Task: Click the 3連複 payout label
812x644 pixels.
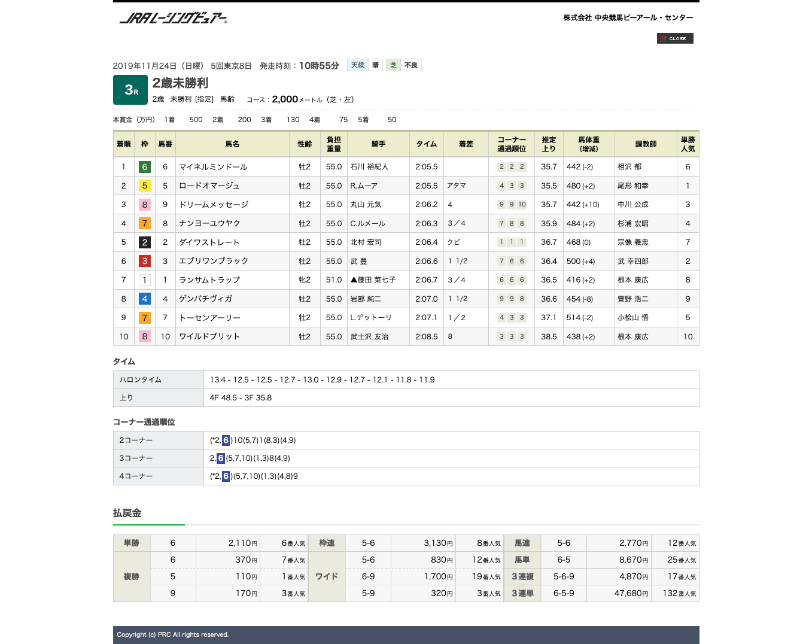Action: click(x=522, y=576)
